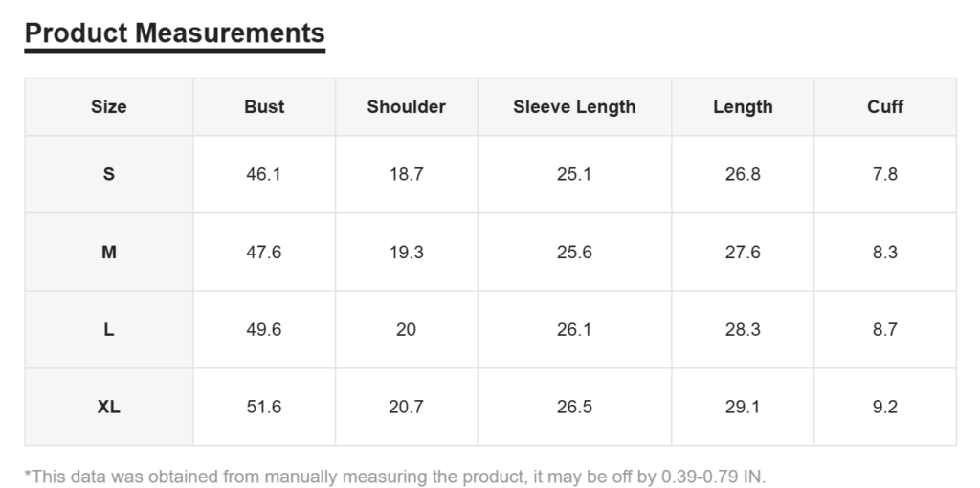Select the cuff value 9.2
This screenshot has height=488, width=980.
885,407
